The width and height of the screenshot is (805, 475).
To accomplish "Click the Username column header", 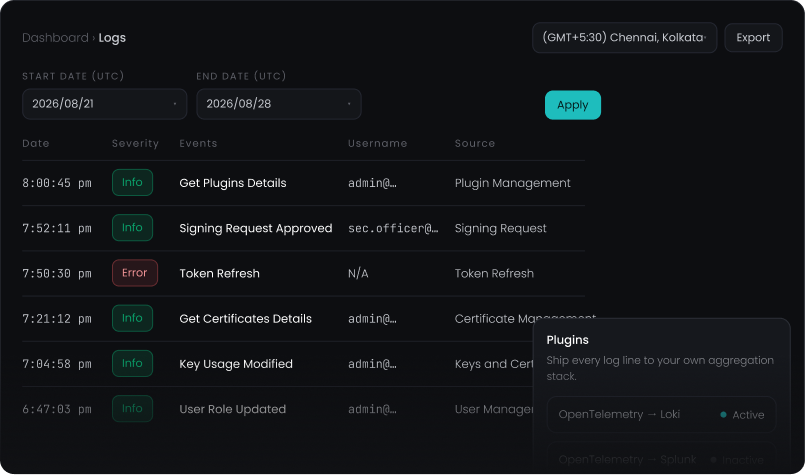I will click(377, 143).
